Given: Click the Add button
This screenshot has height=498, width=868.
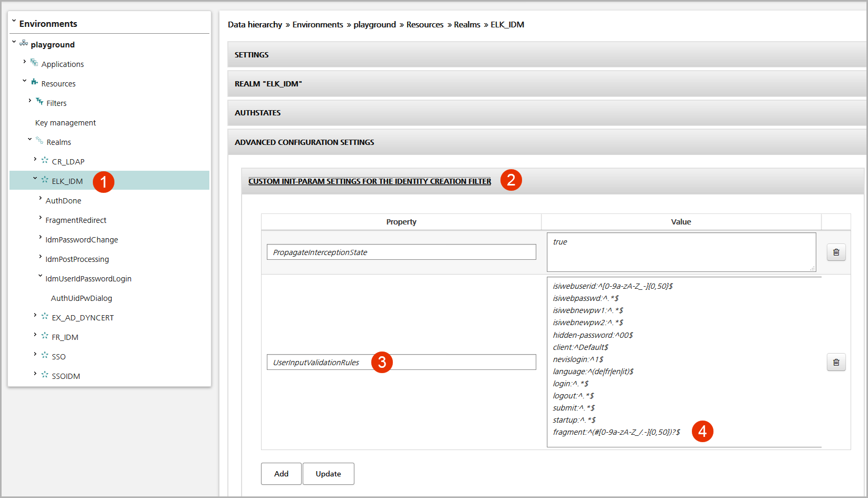Looking at the screenshot, I should 281,474.
